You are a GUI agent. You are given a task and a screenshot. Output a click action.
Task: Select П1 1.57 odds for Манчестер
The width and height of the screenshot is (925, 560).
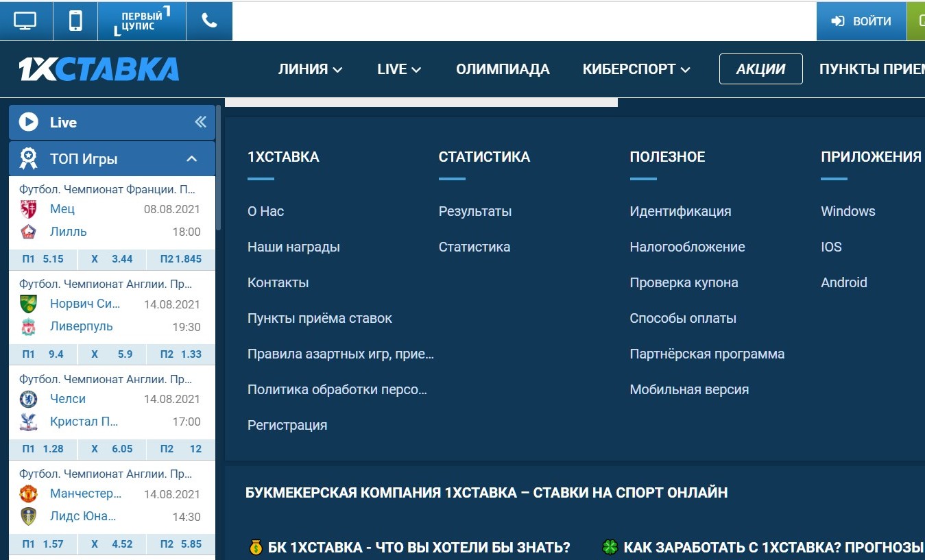point(43,544)
